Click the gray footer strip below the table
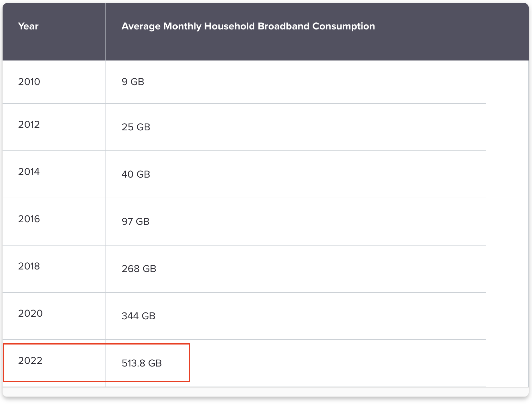Image resolution: width=532 pixels, height=405 pixels. [265, 392]
